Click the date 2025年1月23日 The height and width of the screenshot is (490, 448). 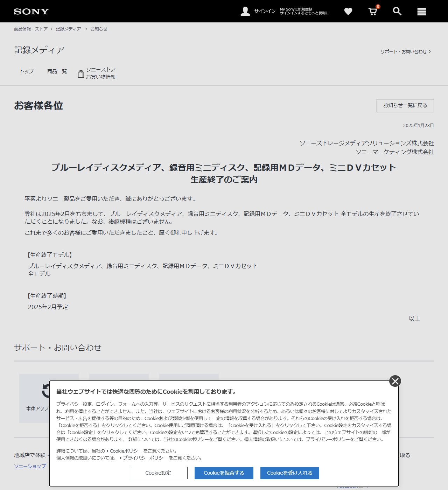pyautogui.click(x=418, y=126)
